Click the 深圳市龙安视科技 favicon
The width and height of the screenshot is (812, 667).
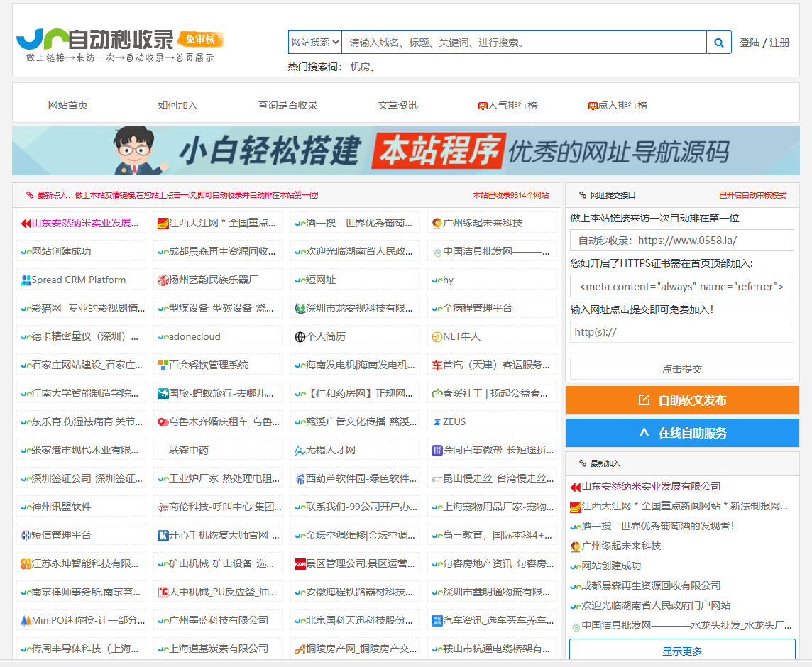pos(300,309)
